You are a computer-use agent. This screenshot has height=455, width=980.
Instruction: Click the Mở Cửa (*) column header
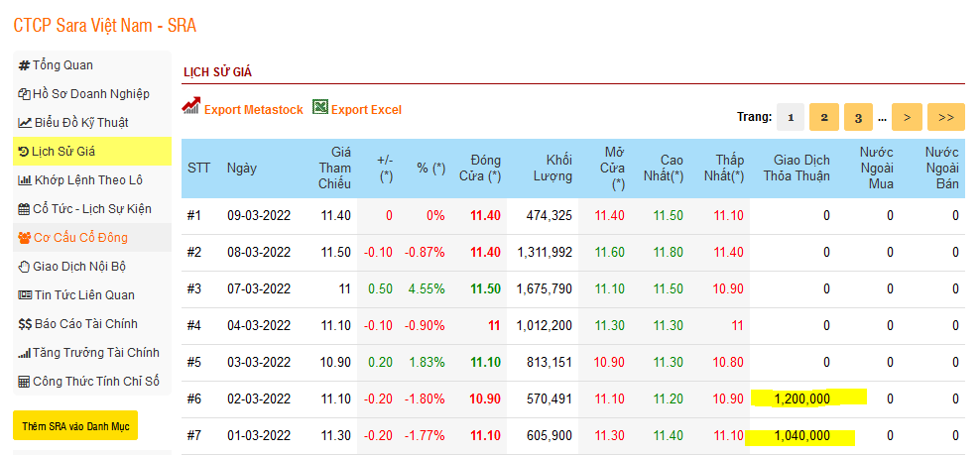611,169
